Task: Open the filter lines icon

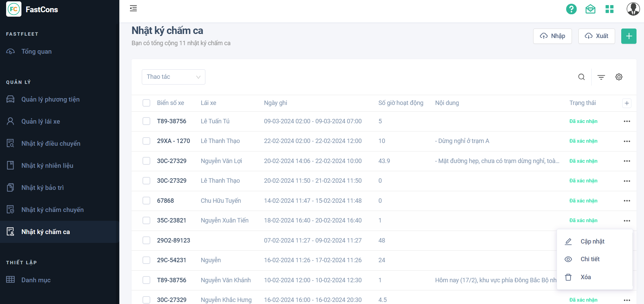Action: click(601, 77)
